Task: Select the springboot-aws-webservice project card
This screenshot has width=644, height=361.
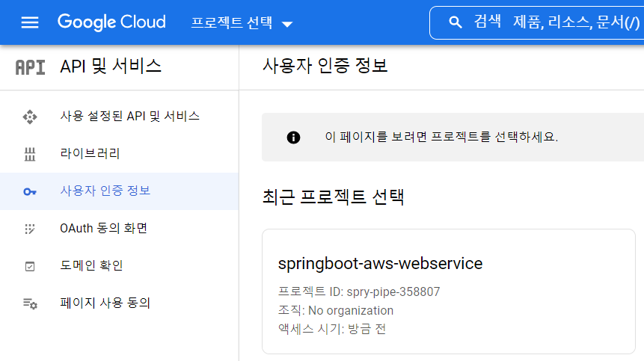Action: pos(449,291)
